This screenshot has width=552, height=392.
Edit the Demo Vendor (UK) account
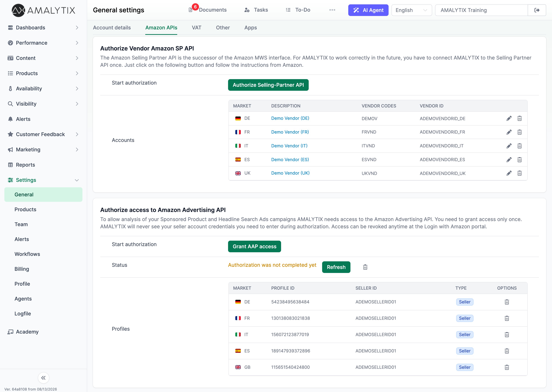pyautogui.click(x=509, y=173)
